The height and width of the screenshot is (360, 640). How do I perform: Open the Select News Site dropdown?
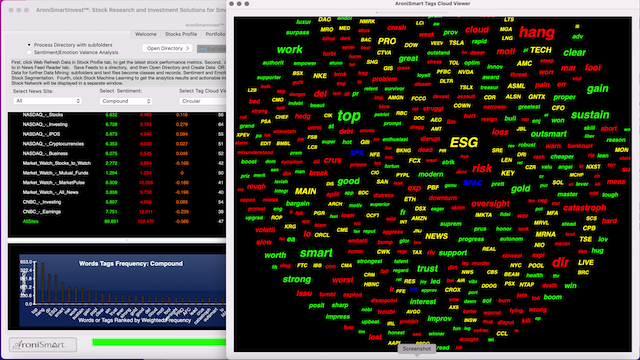[x=47, y=101]
